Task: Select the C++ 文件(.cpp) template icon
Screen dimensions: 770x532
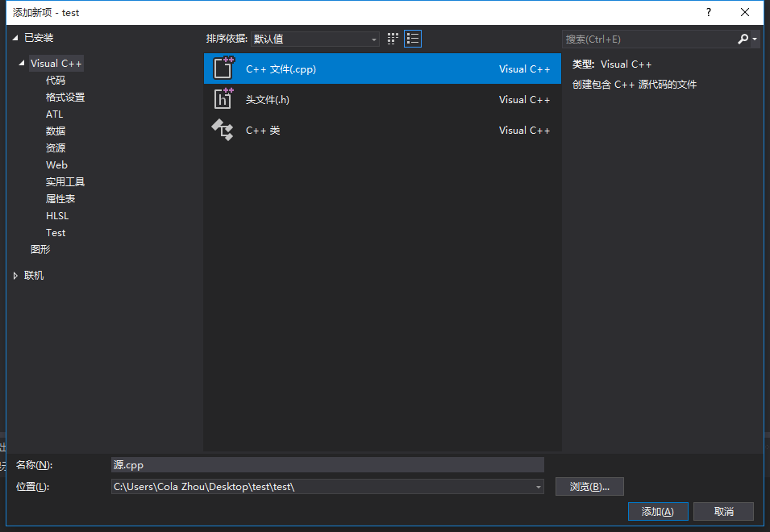Action: (223, 69)
